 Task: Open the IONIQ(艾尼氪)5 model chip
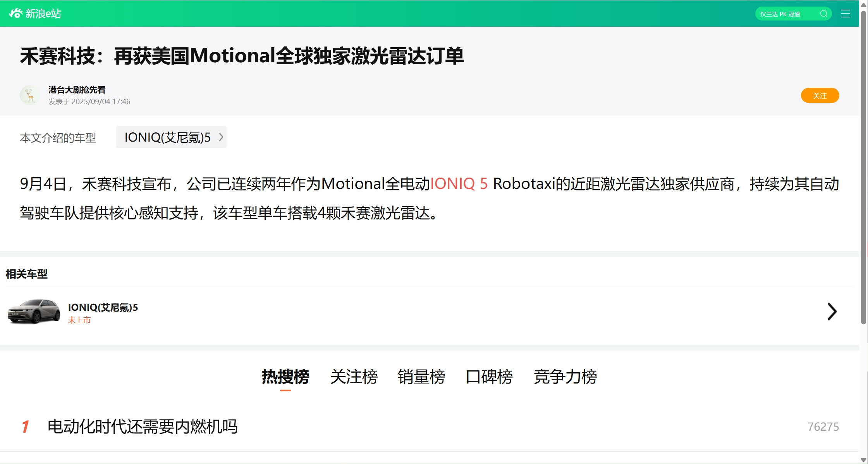(x=171, y=137)
